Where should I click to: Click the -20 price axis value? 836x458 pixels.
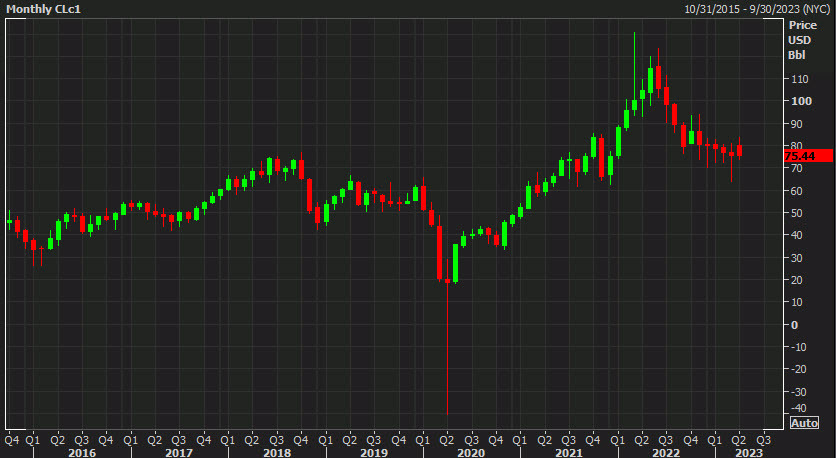799,369
